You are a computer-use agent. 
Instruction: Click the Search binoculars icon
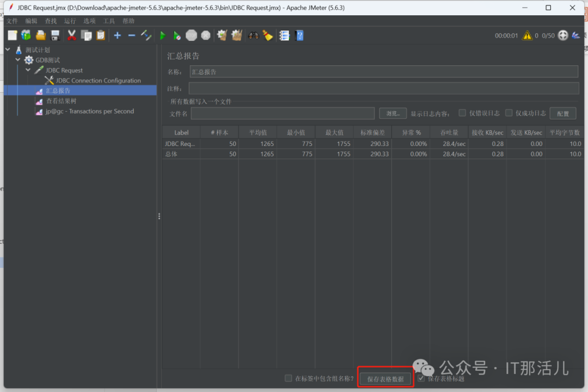253,35
